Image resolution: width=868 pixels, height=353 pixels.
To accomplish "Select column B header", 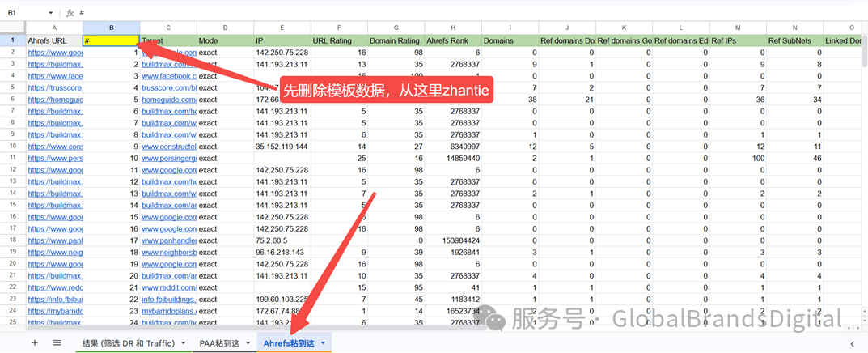I will (x=112, y=28).
